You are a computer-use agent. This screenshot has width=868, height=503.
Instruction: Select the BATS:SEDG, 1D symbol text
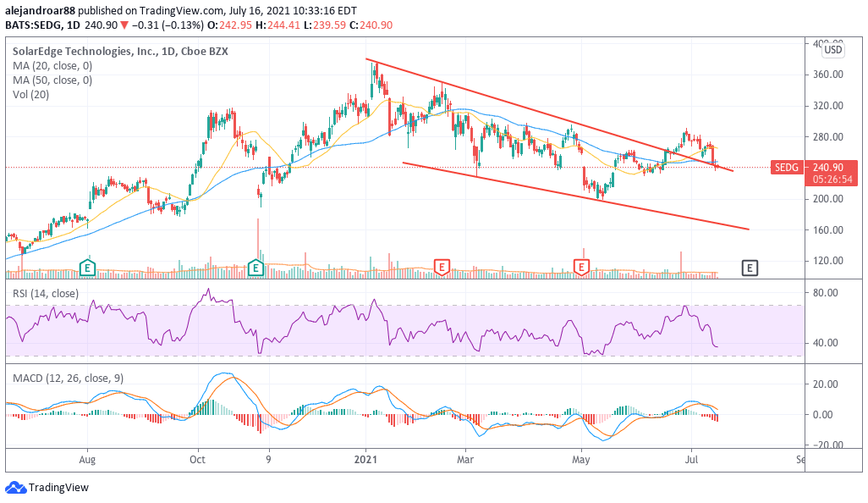click(x=42, y=25)
